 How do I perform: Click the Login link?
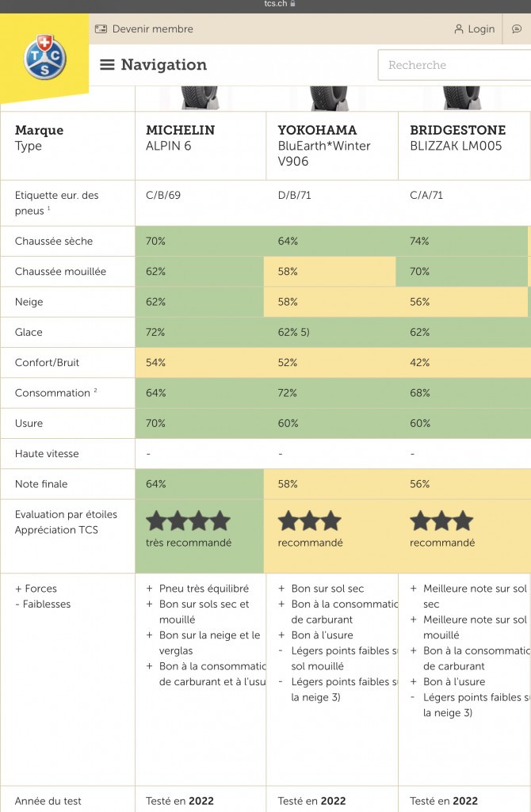(x=481, y=29)
